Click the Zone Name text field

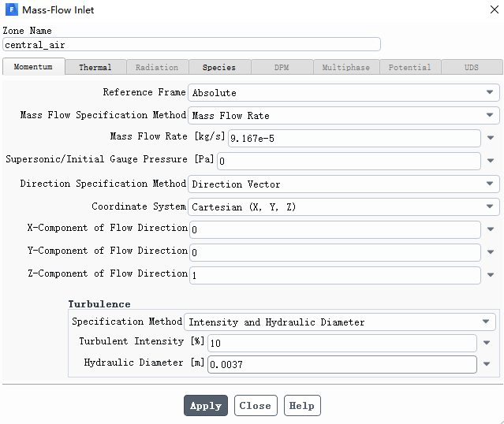tap(192, 45)
